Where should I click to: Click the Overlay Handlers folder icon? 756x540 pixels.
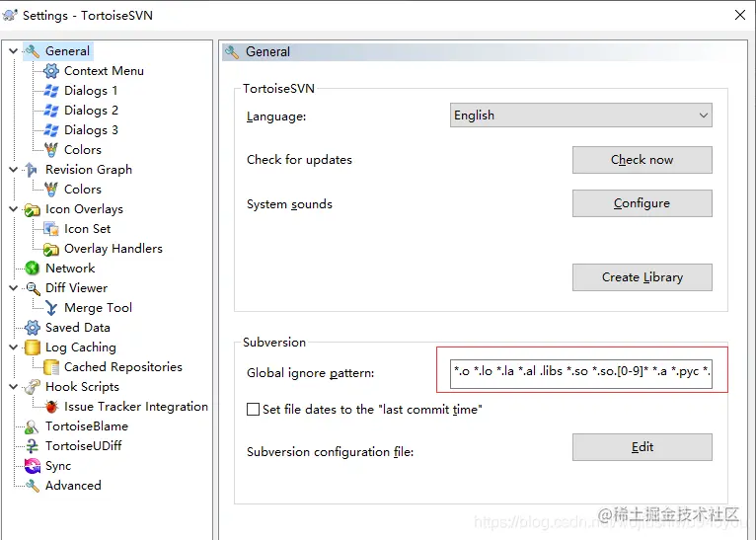pyautogui.click(x=51, y=249)
